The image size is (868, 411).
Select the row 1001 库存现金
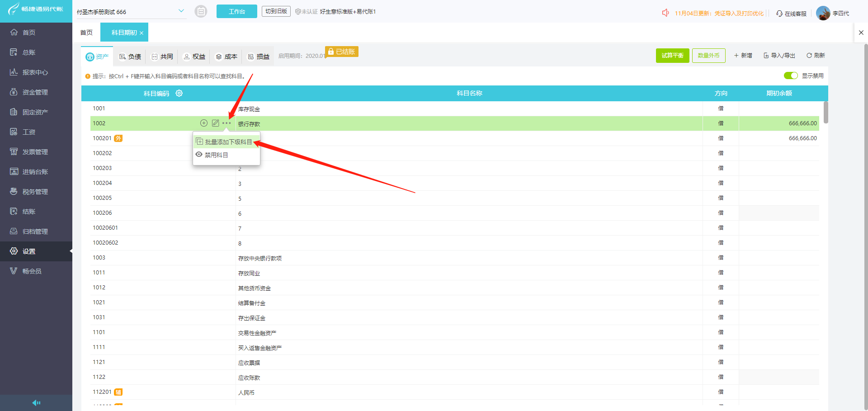[455, 109]
